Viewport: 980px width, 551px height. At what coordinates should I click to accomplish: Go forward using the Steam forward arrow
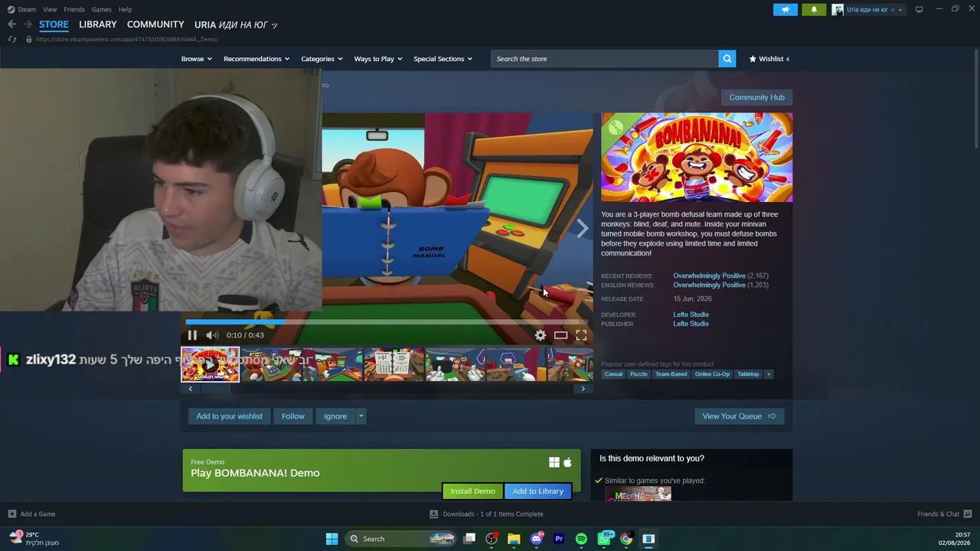(28, 24)
